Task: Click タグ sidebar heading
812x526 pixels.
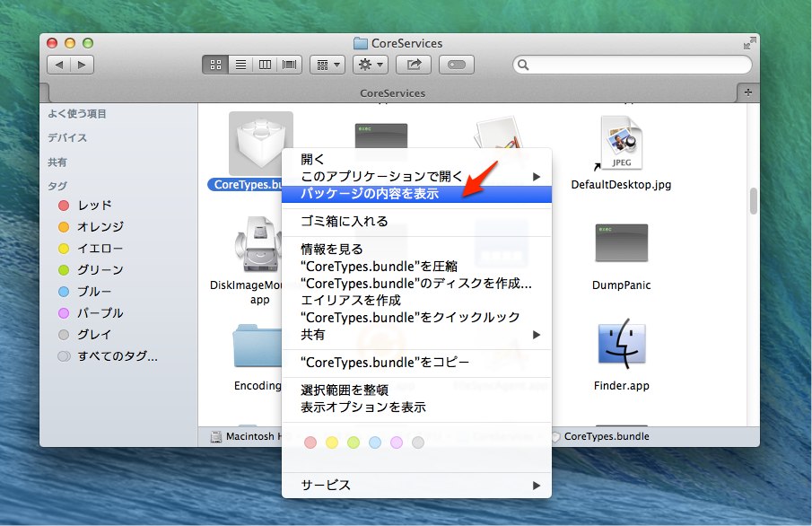Action: click(57, 186)
